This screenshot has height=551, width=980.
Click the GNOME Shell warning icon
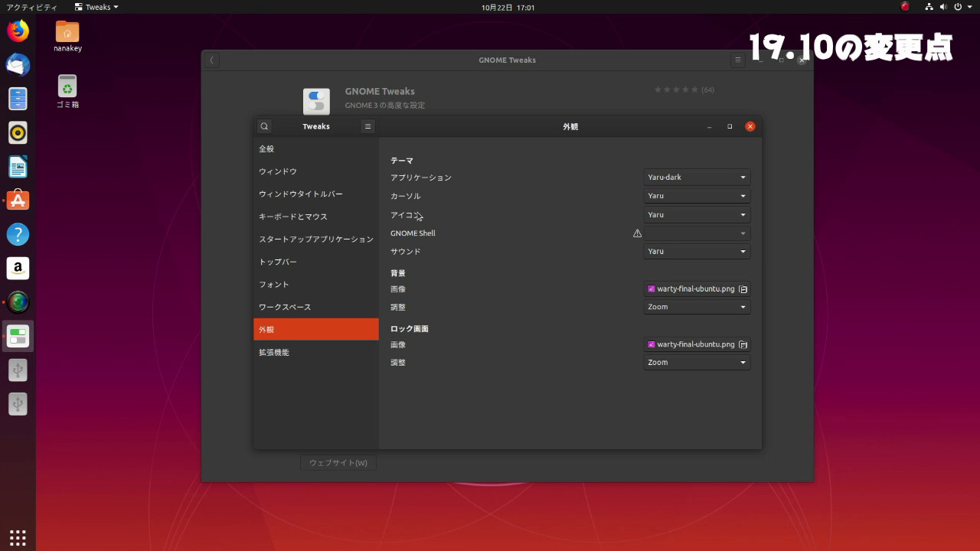pos(637,233)
